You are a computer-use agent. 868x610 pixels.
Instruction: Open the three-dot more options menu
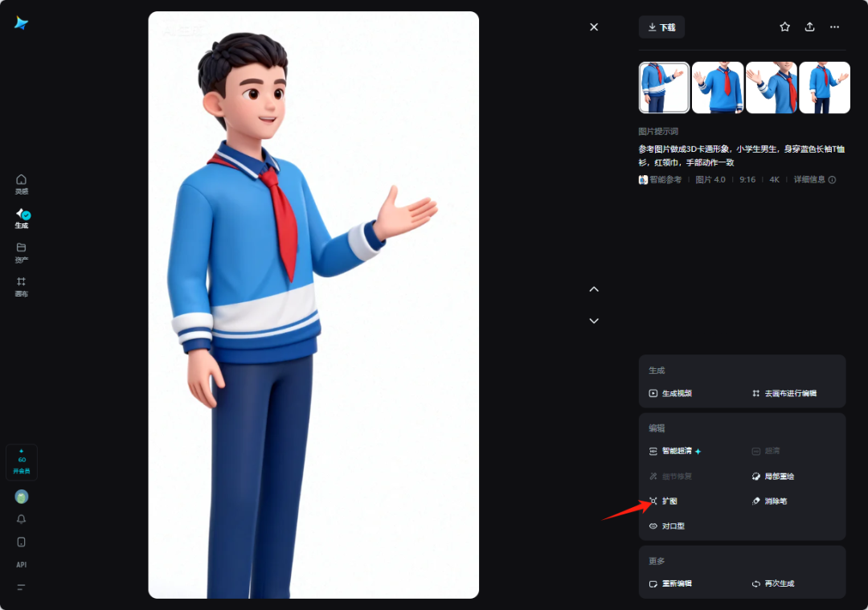click(x=834, y=27)
